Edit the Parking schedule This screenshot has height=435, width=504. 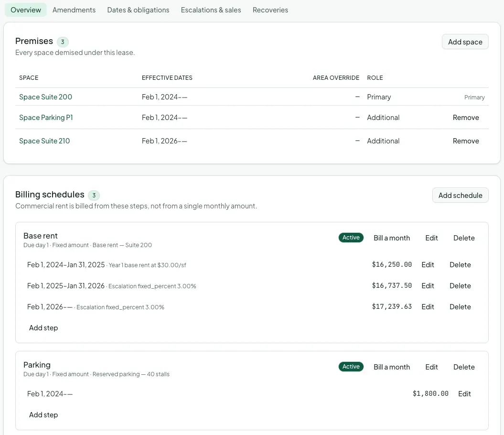click(431, 367)
